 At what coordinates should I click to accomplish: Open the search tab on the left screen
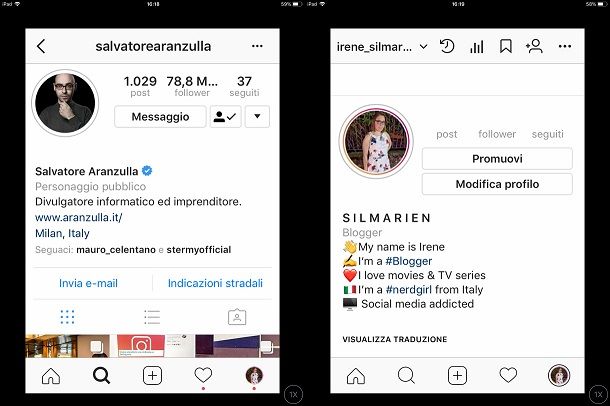click(x=101, y=376)
